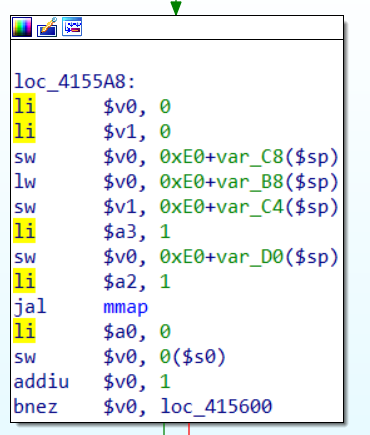
Task: Click the group nodes icon
Action: (x=72, y=27)
